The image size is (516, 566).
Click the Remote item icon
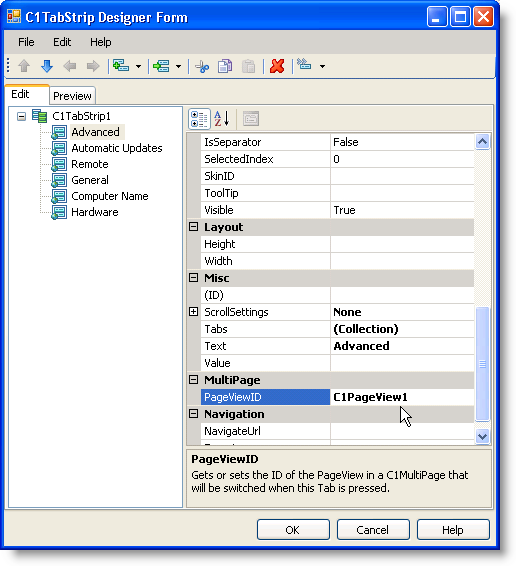click(x=59, y=164)
